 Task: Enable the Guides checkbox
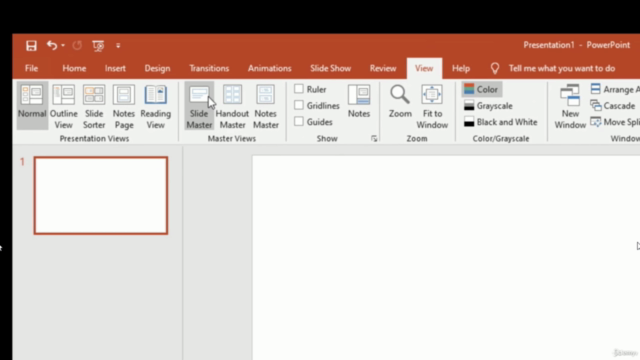tap(299, 122)
